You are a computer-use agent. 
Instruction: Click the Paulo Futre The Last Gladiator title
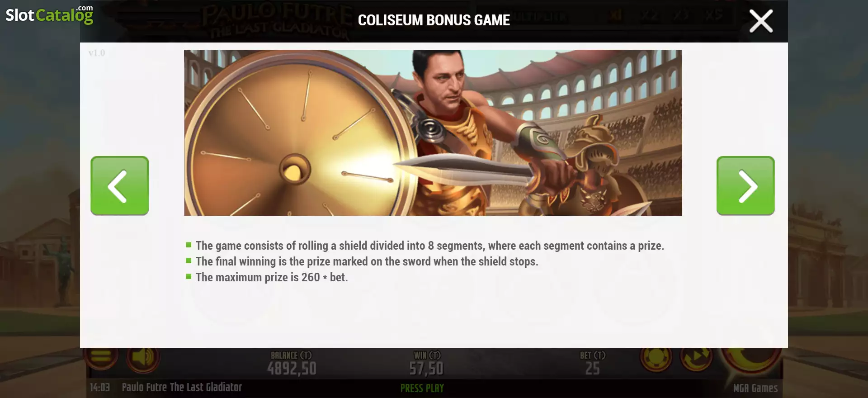click(182, 387)
